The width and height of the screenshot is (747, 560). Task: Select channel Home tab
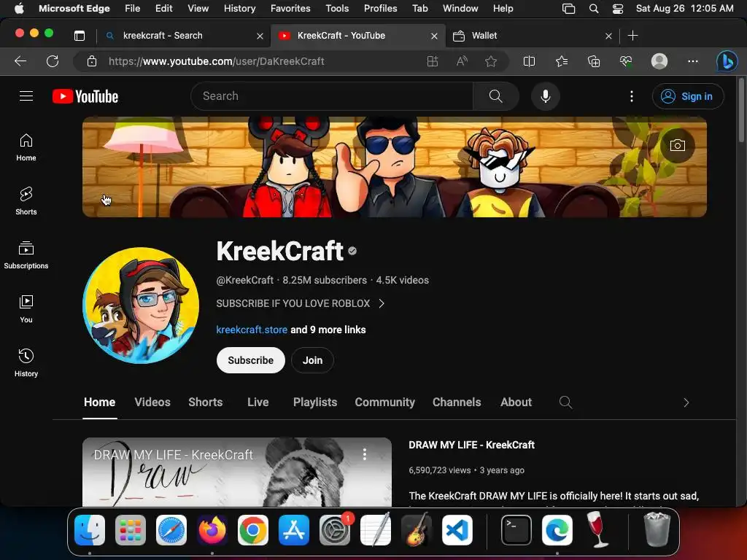99,402
